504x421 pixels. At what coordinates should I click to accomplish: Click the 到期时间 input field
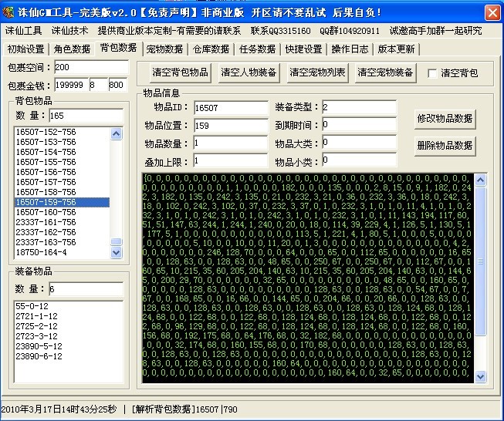pyautogui.click(x=358, y=125)
